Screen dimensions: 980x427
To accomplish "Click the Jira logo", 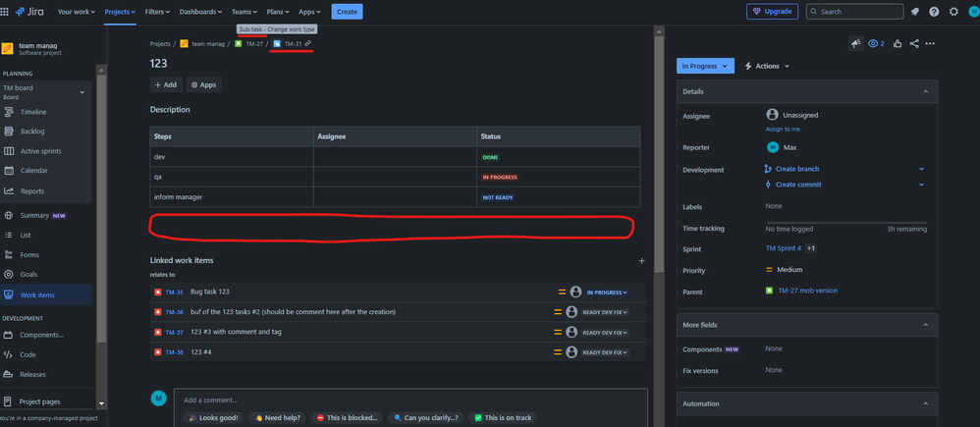I will click(x=29, y=11).
